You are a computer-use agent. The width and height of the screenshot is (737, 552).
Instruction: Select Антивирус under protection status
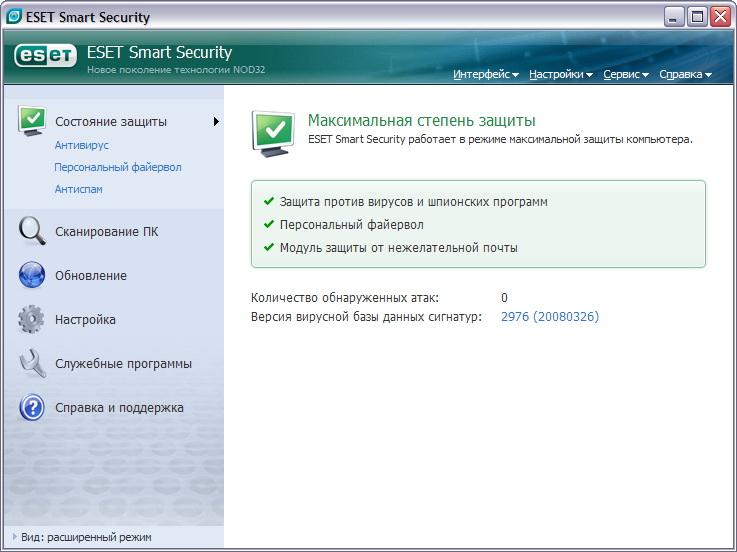pyautogui.click(x=82, y=145)
